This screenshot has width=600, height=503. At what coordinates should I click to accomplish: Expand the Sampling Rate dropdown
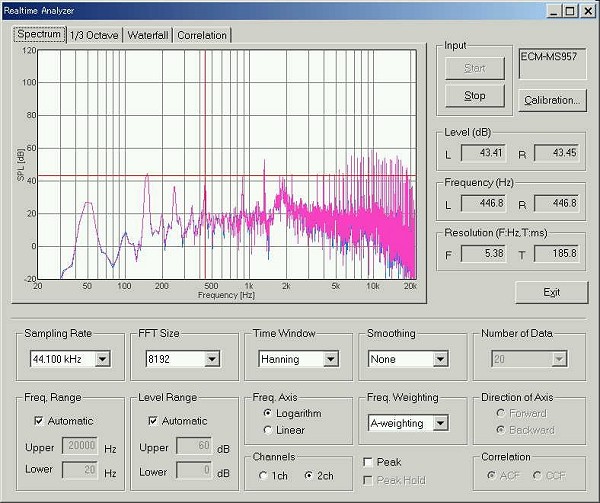pos(103,359)
